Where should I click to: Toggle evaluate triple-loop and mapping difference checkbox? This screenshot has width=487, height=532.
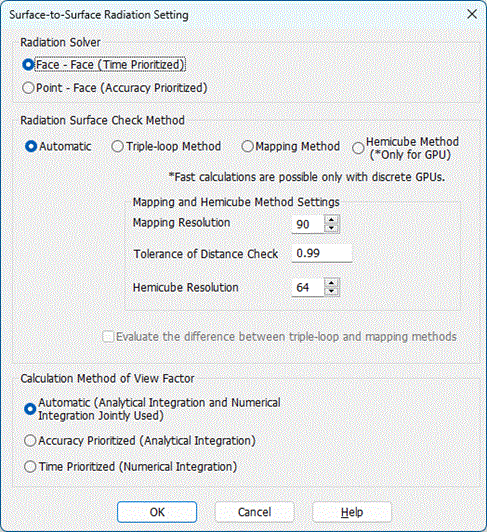[108, 337]
